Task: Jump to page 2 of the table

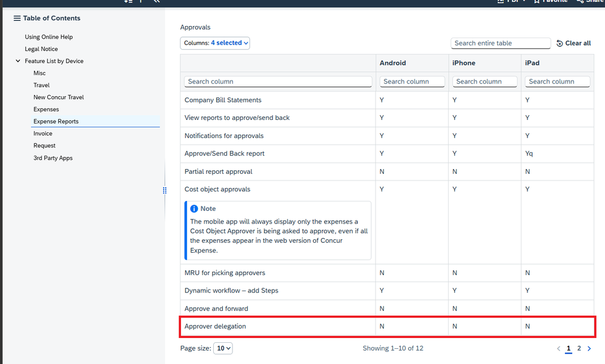Action: click(579, 348)
